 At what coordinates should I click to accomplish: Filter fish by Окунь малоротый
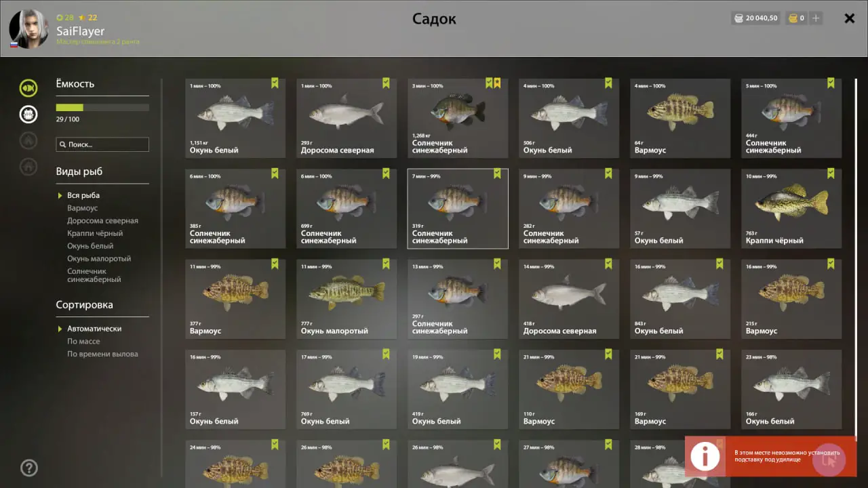99,259
